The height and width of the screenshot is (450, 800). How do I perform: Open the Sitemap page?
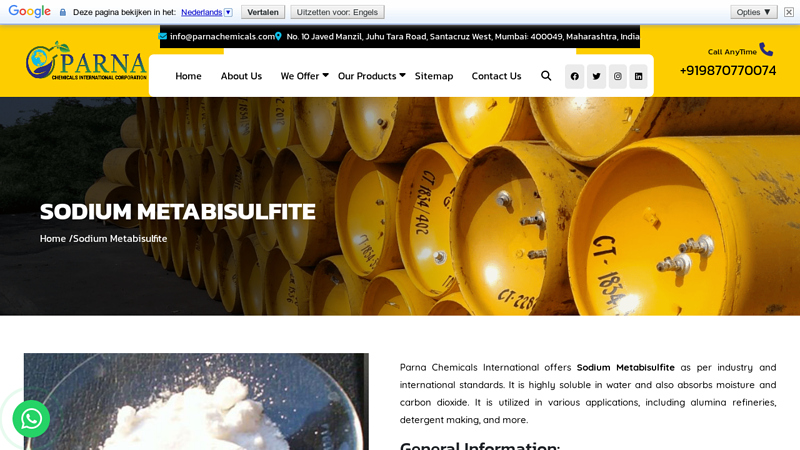click(434, 76)
